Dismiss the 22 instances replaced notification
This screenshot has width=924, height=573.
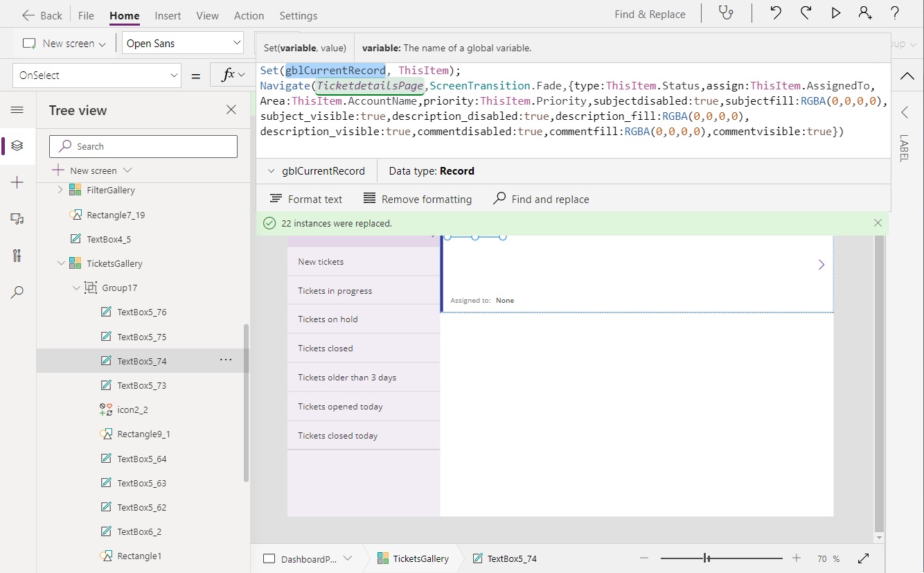click(878, 223)
